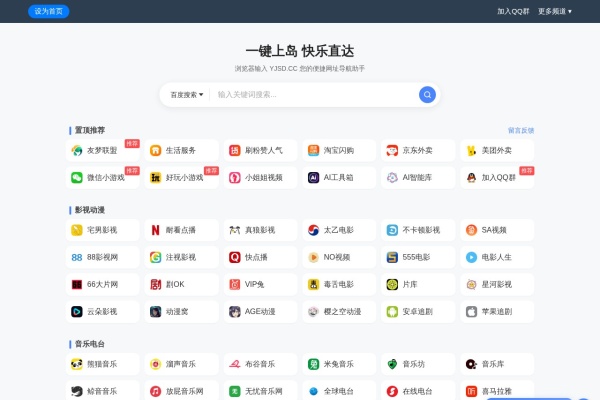Click the 友梦联盟 icon
The image size is (600, 400).
point(77,150)
